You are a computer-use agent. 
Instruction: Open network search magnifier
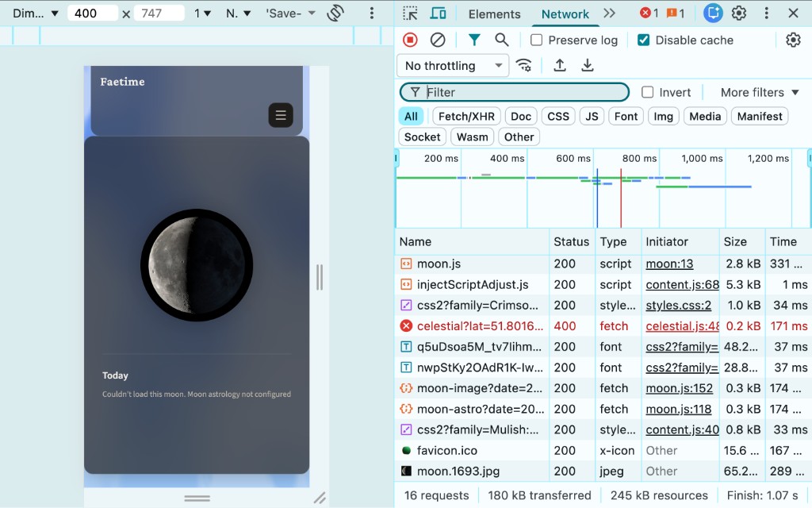(x=501, y=40)
